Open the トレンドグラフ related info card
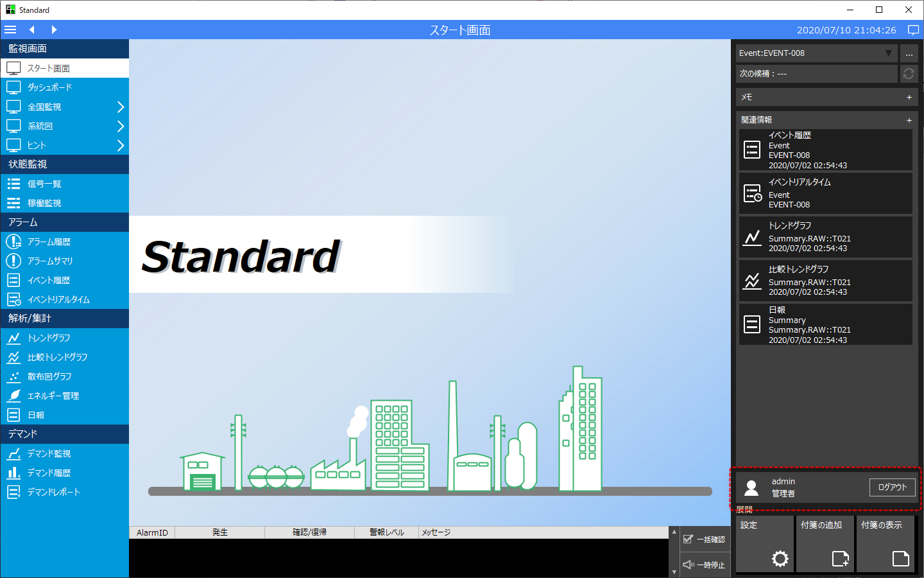 tap(825, 237)
